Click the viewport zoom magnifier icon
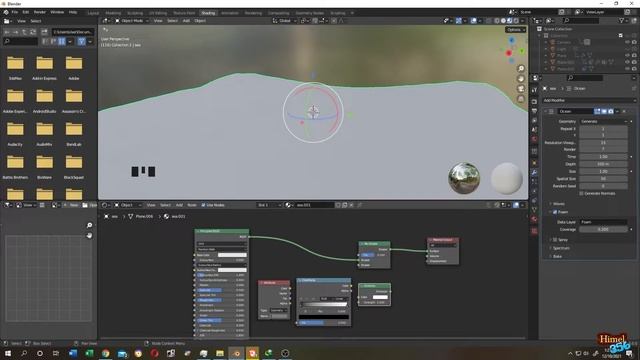This screenshot has width=640, height=360. [x=521, y=69]
